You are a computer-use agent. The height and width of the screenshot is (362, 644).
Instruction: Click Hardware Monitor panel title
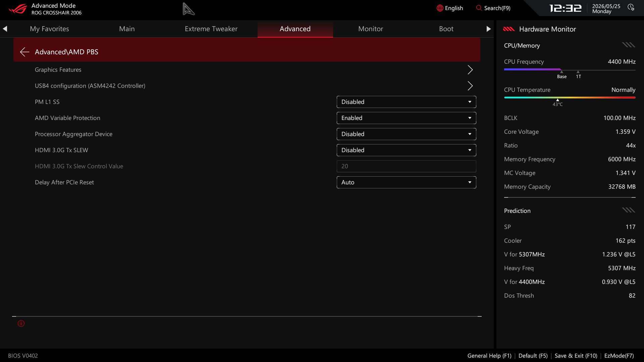[x=547, y=29]
